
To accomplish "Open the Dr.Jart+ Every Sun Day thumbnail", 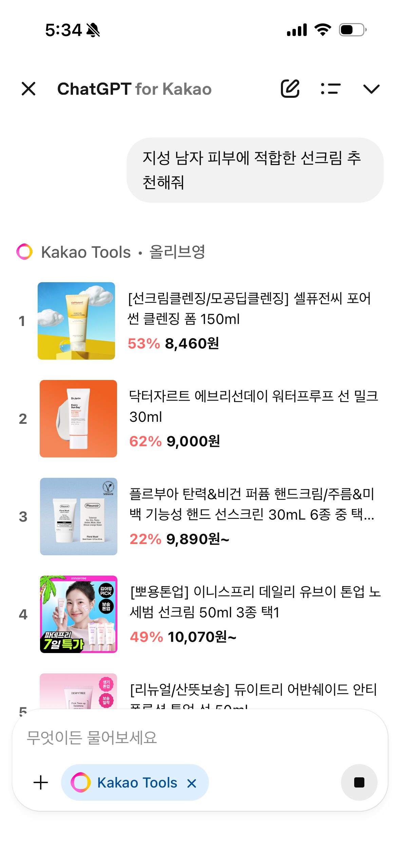I will point(78,418).
